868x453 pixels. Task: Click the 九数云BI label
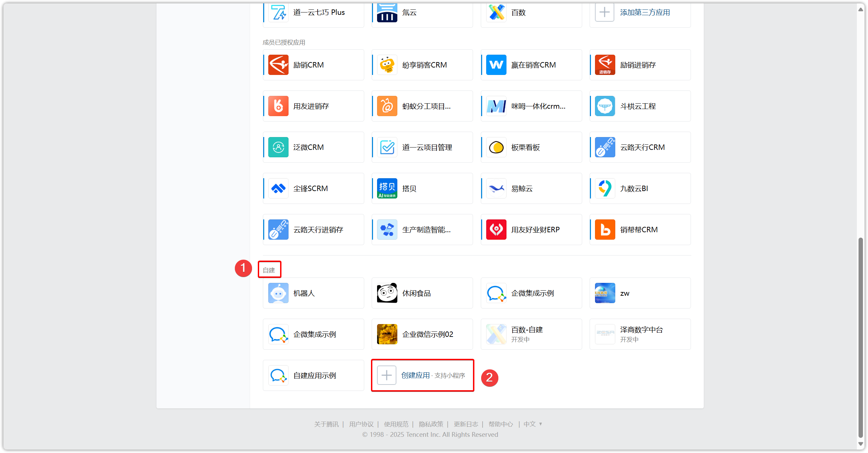pos(634,188)
